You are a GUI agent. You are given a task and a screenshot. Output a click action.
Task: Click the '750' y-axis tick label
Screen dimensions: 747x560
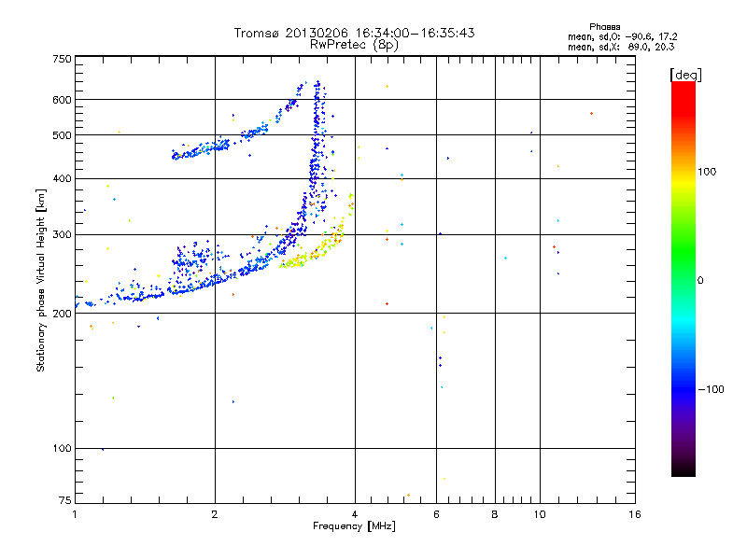(x=62, y=59)
